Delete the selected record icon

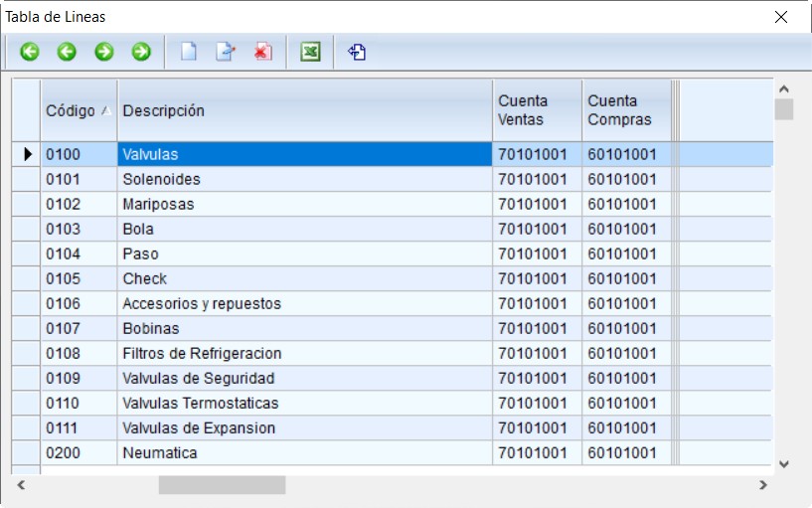pos(262,52)
